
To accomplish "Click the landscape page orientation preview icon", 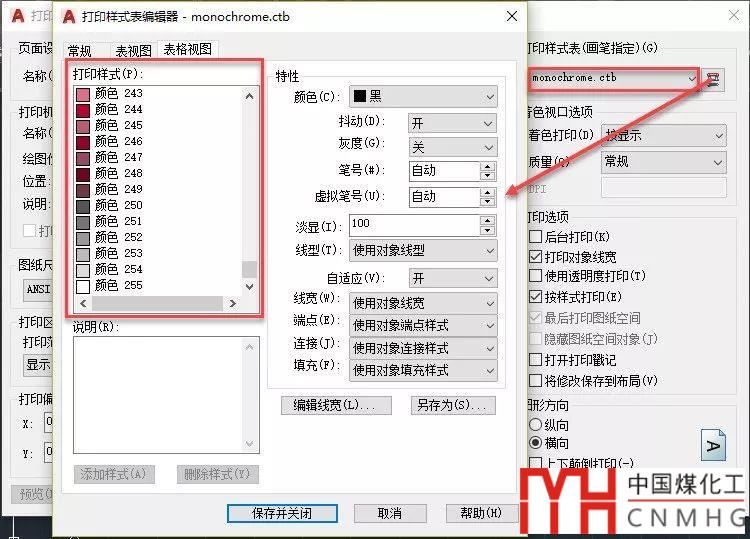I will click(x=713, y=445).
